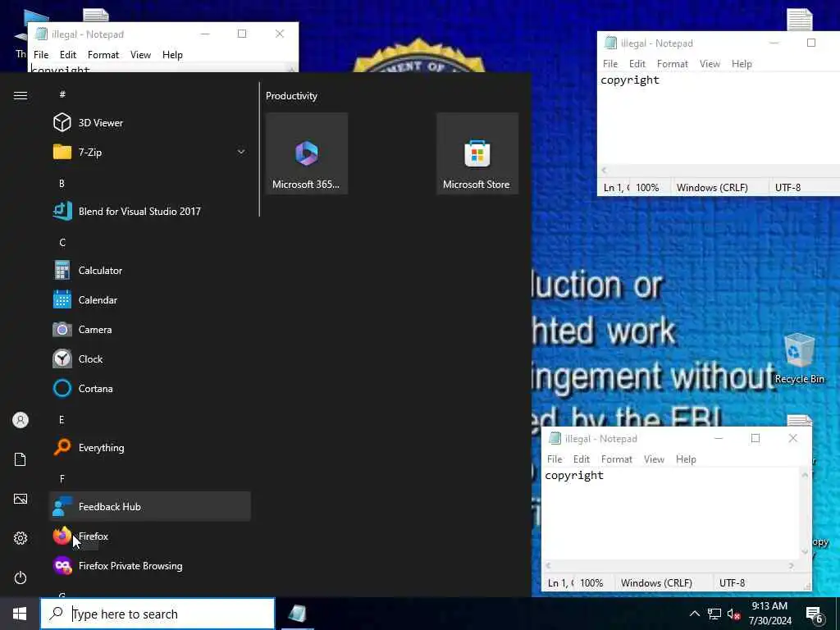Click the text area in bottom-right Notepad
The height and width of the screenshot is (630, 840).
click(x=671, y=514)
